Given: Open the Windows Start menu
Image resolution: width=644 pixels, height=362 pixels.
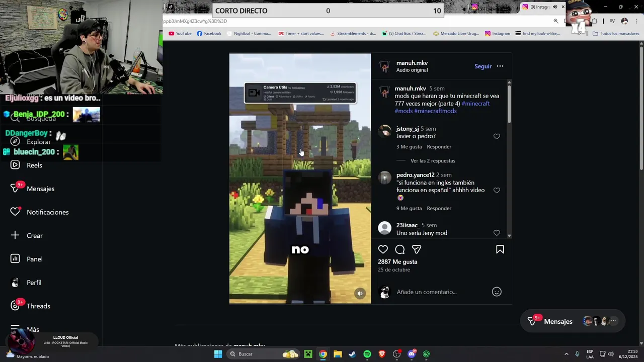Looking at the screenshot, I should (218, 354).
